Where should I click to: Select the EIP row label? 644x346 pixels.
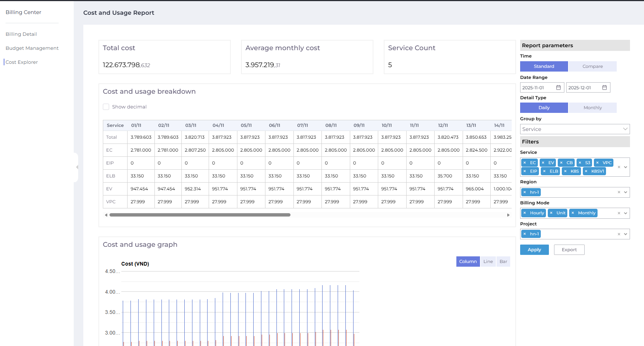coord(110,163)
